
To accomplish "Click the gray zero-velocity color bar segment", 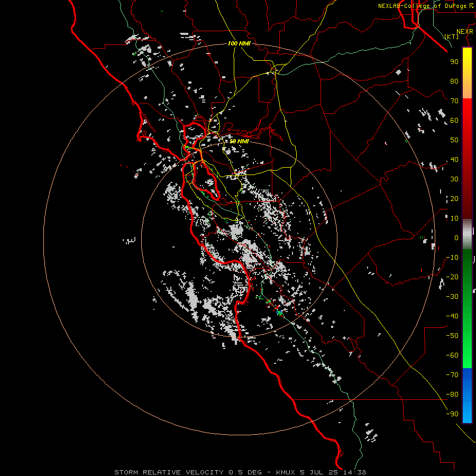I will (467, 234).
